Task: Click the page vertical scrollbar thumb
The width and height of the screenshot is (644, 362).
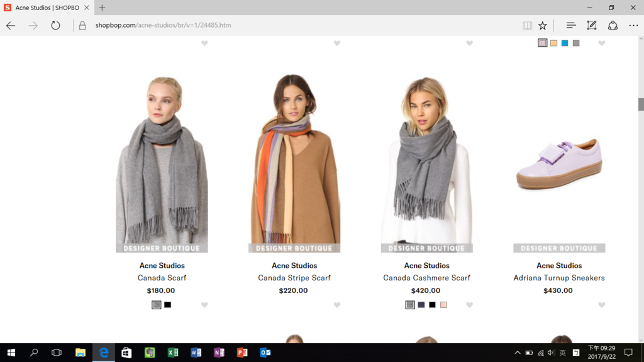Action: click(641, 104)
